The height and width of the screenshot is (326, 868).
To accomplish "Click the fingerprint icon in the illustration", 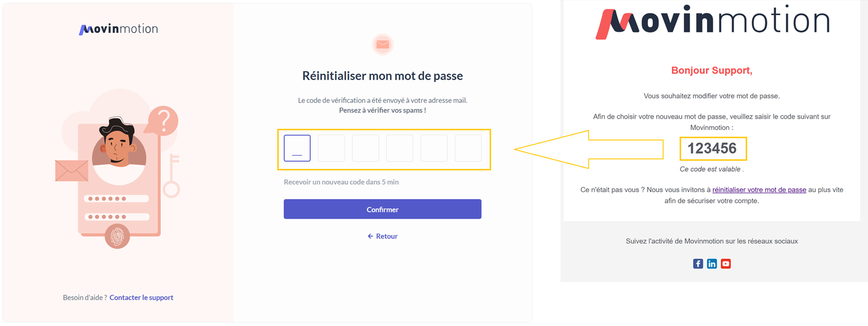I will point(117,236).
